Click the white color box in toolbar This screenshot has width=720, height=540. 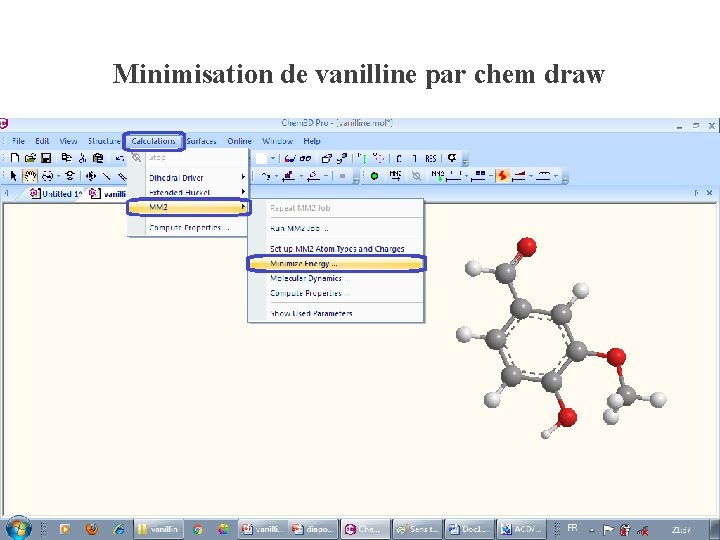[261, 158]
